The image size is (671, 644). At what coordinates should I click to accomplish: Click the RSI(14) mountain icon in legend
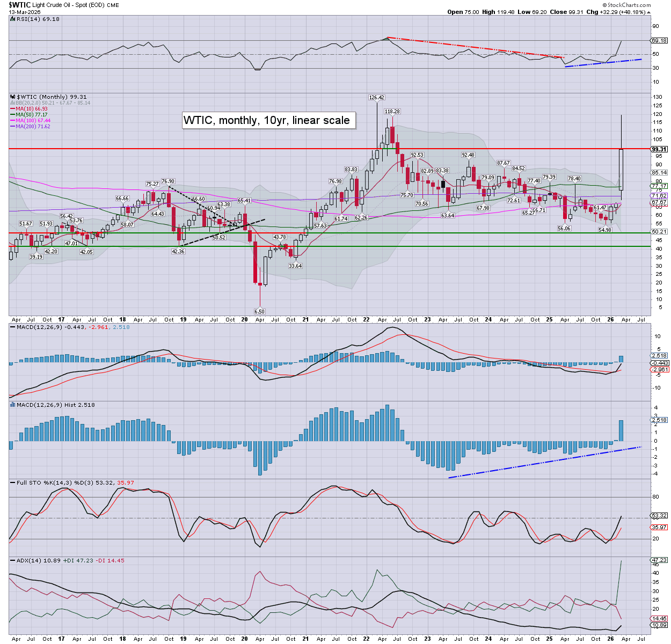click(12, 19)
